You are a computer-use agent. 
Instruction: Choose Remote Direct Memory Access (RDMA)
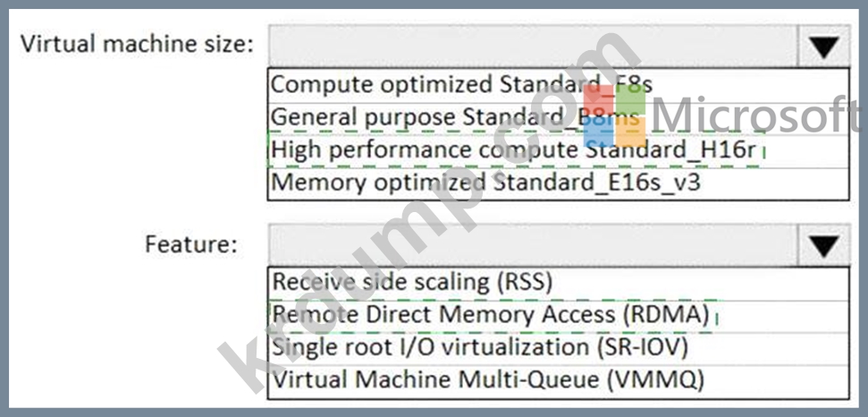point(558,316)
